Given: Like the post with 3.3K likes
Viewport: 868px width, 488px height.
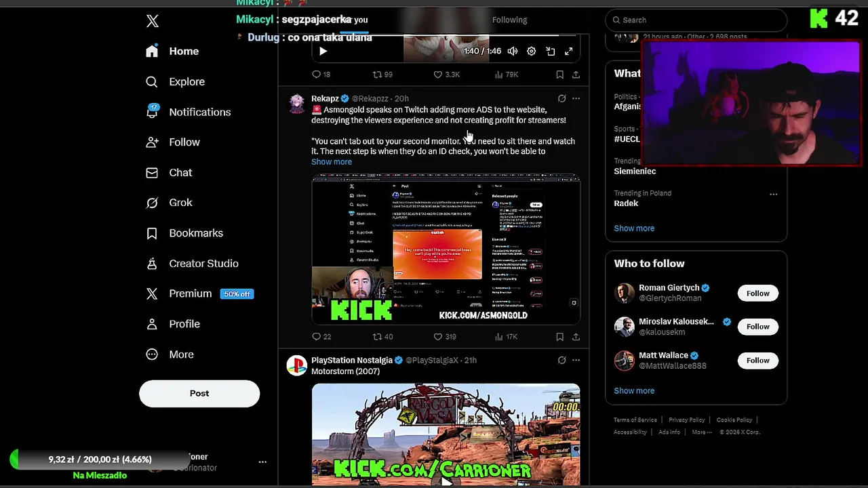Looking at the screenshot, I should coord(446,75).
